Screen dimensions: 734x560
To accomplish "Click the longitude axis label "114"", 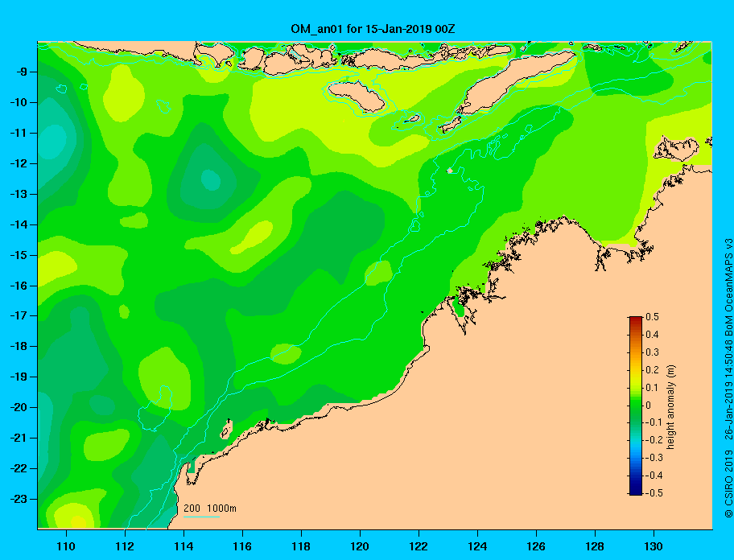I will pyautogui.click(x=184, y=546).
